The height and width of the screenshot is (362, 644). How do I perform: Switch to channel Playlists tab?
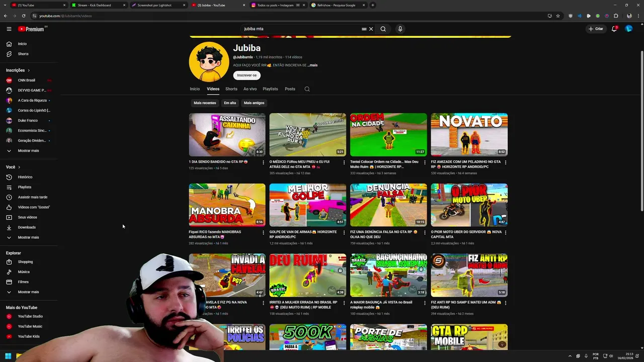(x=270, y=89)
